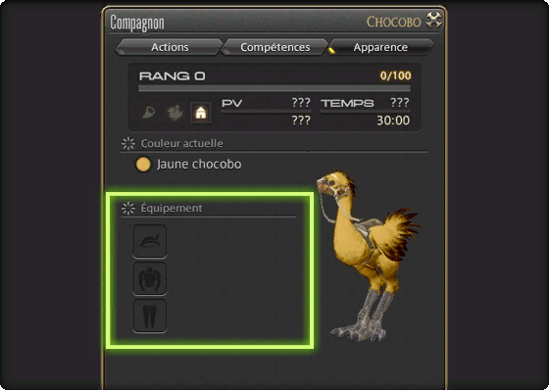Toggle the stable house icon

tap(201, 113)
